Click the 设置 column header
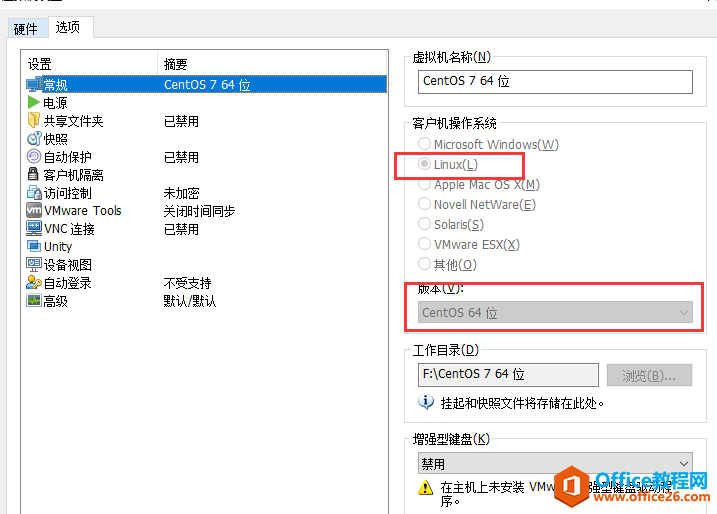The width and height of the screenshot is (717, 514). [x=89, y=64]
